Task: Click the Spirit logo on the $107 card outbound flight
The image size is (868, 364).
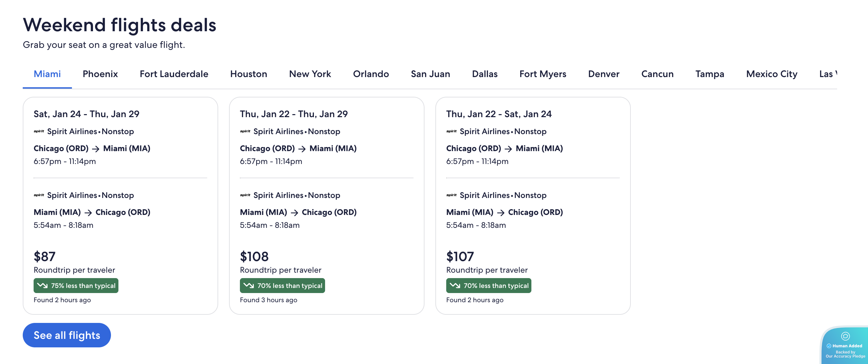Action: click(451, 131)
